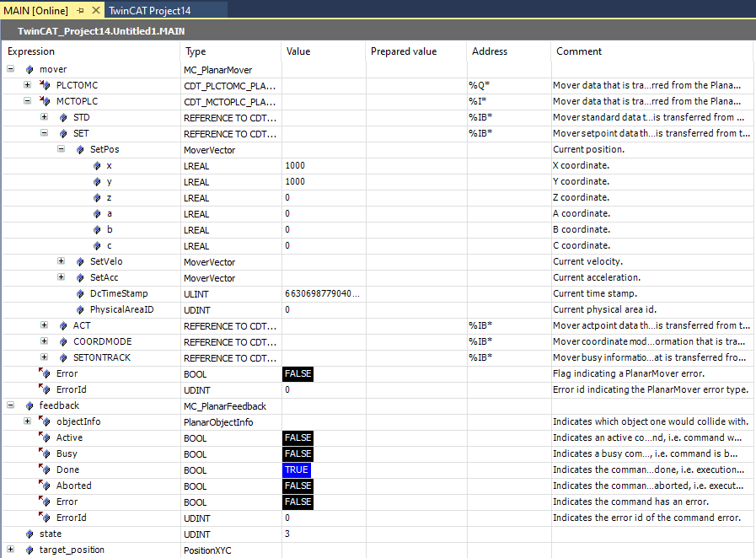Click the TwinCAT_Project14.Untitled1.MAIN path header

pos(101,31)
